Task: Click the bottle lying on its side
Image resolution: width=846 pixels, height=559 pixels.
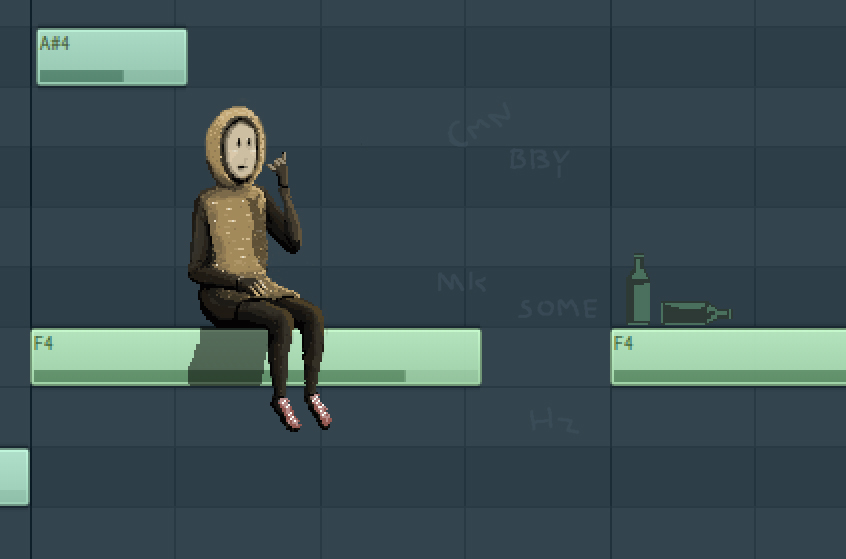Action: [x=694, y=314]
